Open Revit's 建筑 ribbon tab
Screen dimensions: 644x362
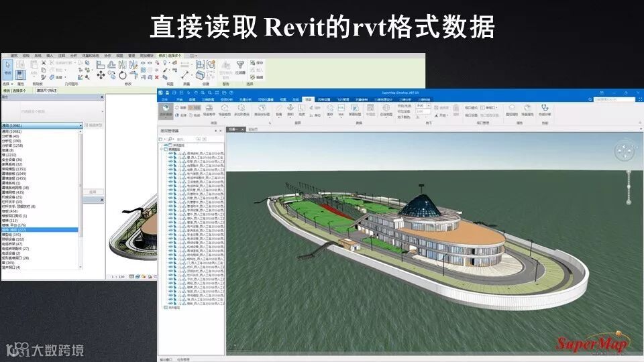coord(14,56)
